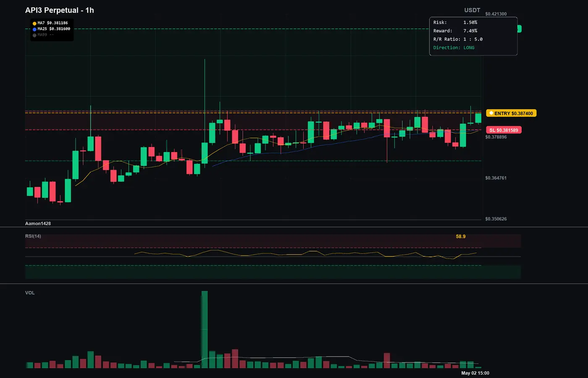Click the gray MA99 legend dot
The image size is (588, 378).
click(34, 35)
